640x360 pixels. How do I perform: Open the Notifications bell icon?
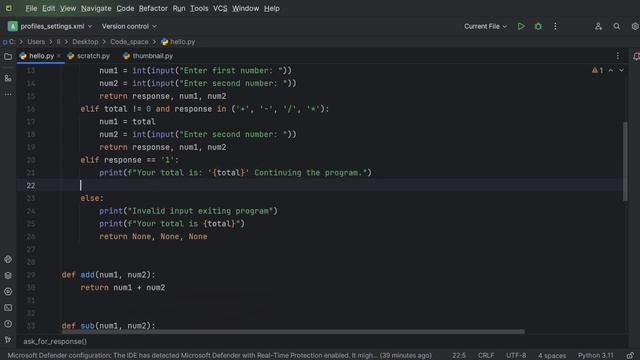[x=636, y=56]
